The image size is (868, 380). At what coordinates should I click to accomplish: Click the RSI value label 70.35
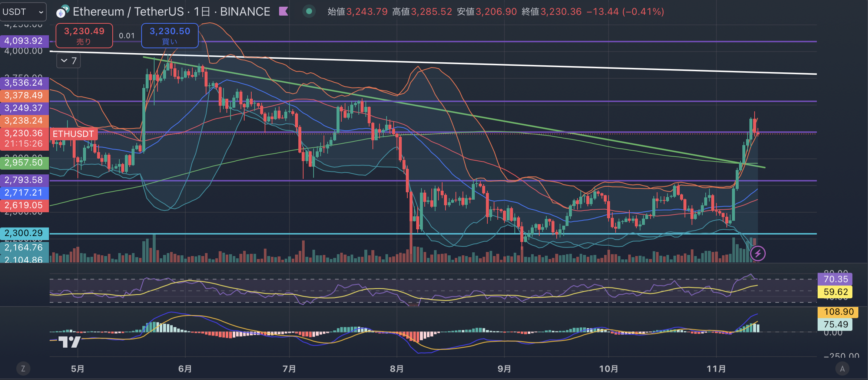pyautogui.click(x=835, y=279)
